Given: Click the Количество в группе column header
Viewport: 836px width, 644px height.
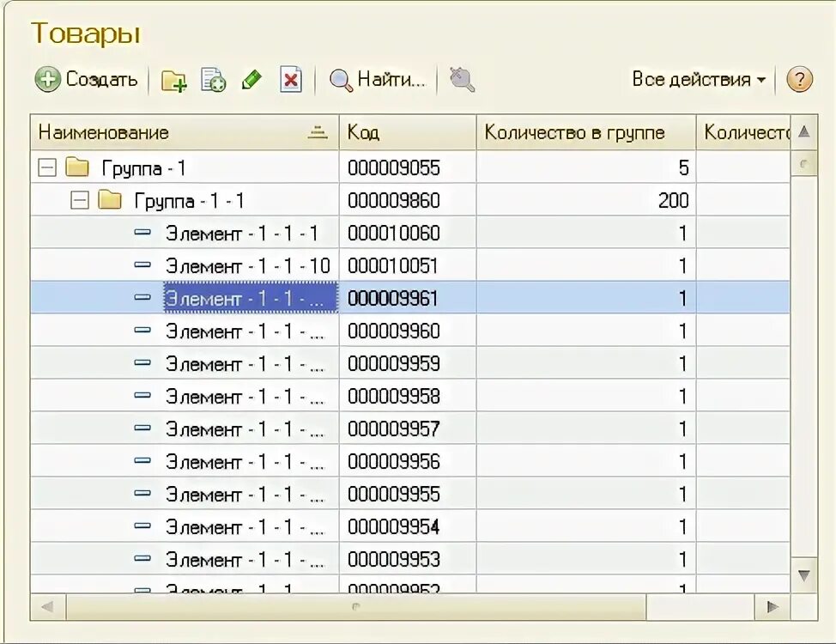Looking at the screenshot, I should coord(586,132).
